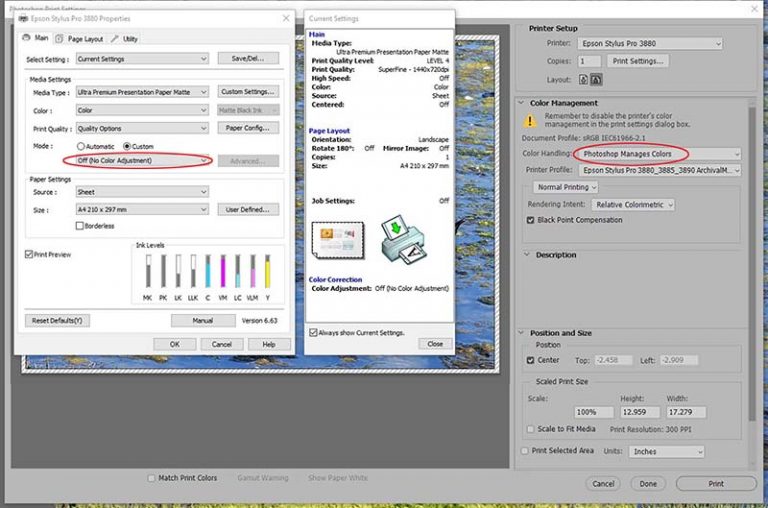Click the Print Settings... button
Viewport: 768px width, 508px height.
(638, 61)
